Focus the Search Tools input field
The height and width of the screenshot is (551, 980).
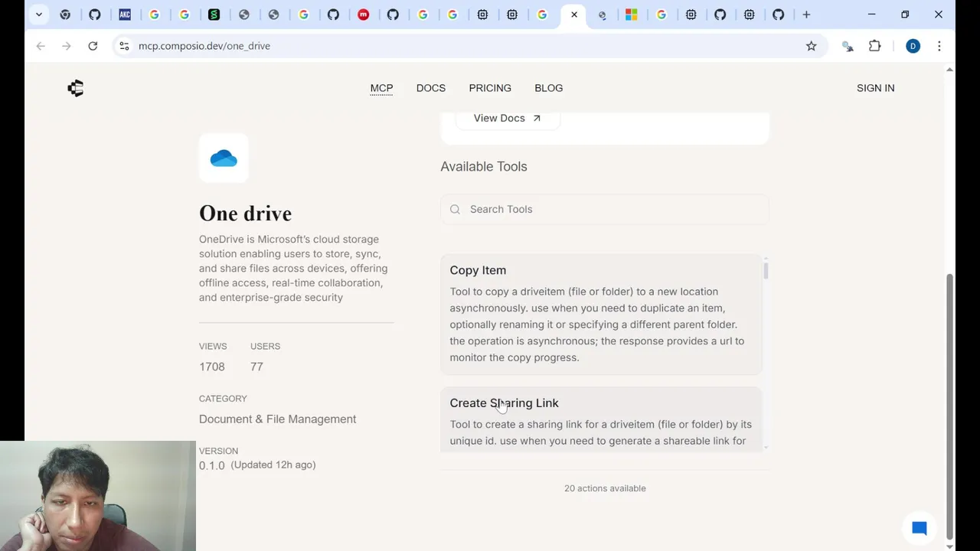[x=605, y=209]
